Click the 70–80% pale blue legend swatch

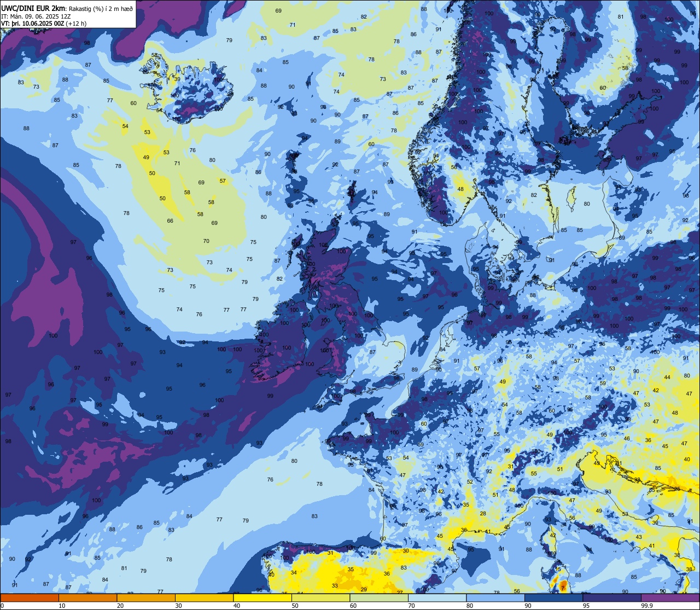pyautogui.click(x=437, y=597)
